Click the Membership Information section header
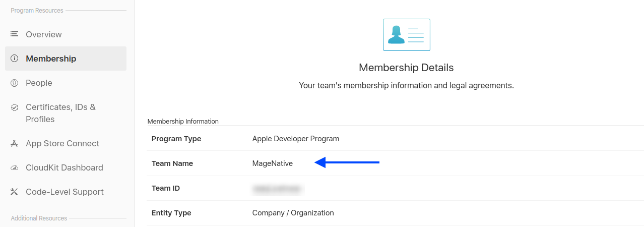The width and height of the screenshot is (644, 227). [183, 121]
